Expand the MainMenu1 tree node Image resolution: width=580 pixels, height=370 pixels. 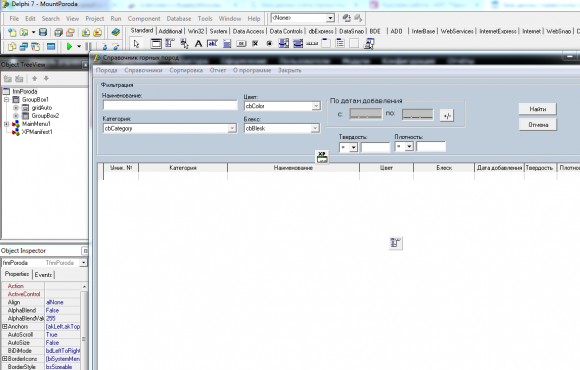(x=7, y=124)
